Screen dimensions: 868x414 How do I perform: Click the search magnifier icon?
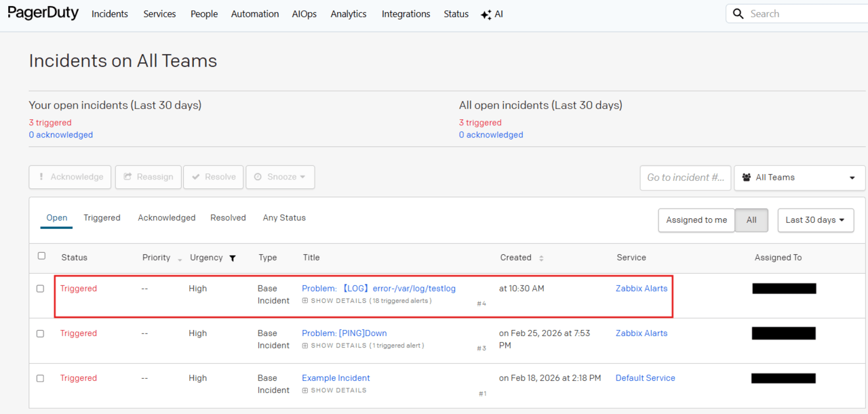tap(738, 14)
